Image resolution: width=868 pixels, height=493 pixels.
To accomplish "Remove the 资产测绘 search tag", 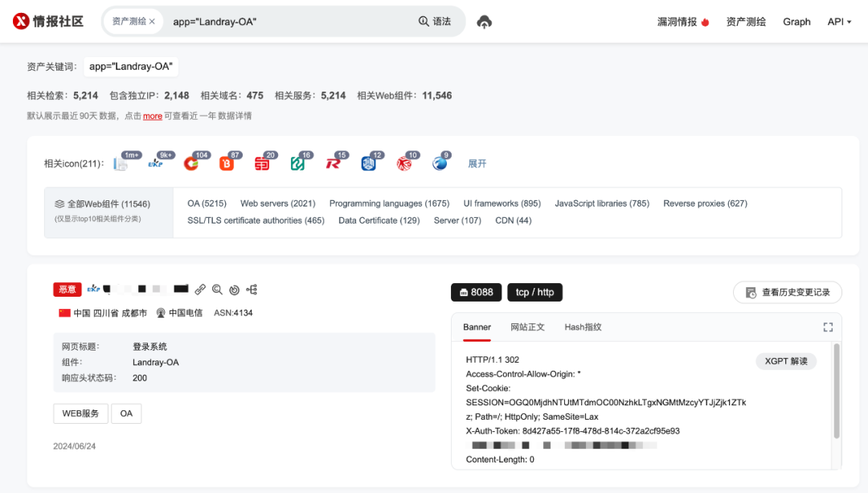I will point(152,22).
